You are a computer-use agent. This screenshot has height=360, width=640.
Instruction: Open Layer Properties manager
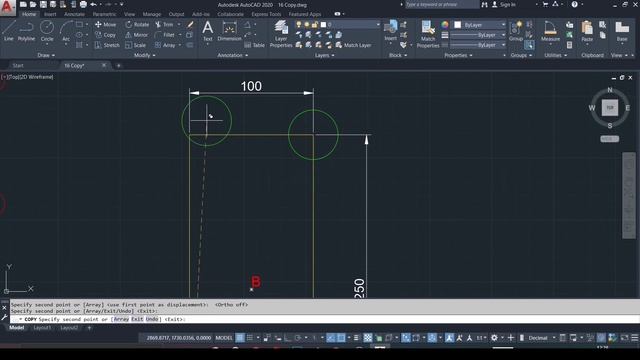(x=281, y=34)
